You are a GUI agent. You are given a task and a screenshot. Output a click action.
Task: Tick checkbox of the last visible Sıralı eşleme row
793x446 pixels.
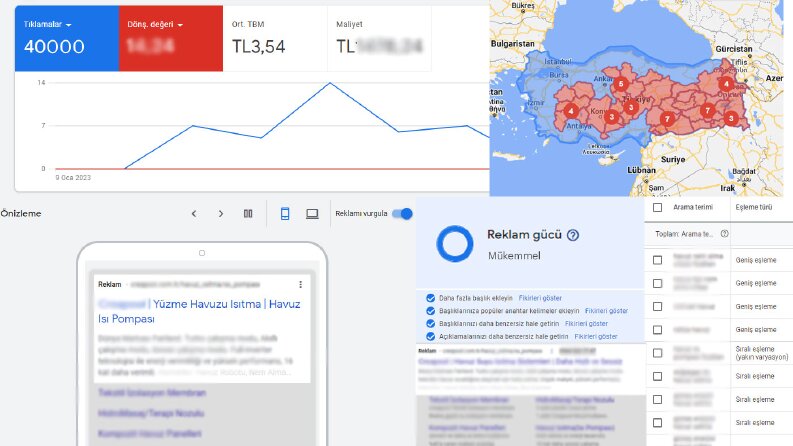(657, 423)
